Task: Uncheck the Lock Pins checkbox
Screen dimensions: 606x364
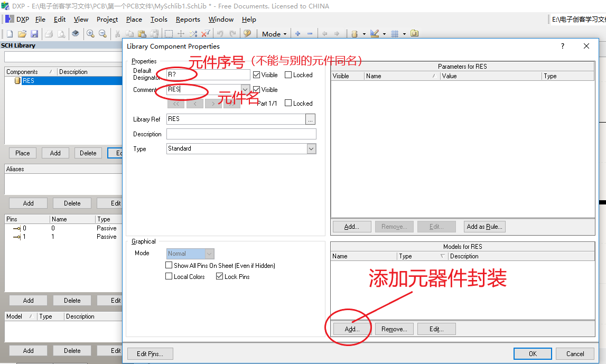Action: click(220, 276)
